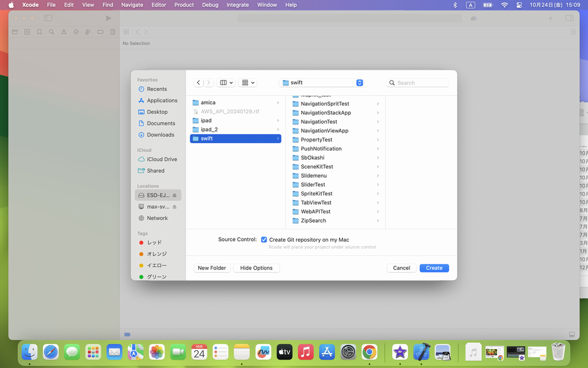Eject the ESD-EJ drive in sidebar

point(175,195)
